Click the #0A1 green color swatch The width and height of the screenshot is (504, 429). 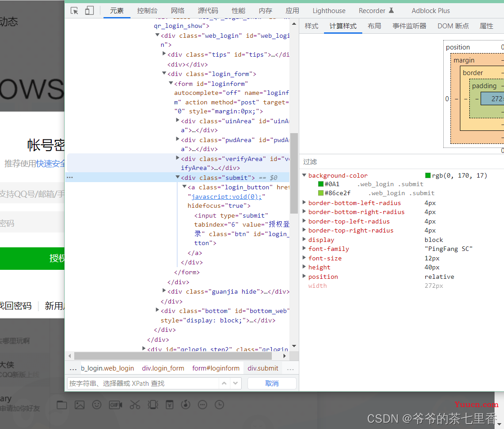(321, 184)
